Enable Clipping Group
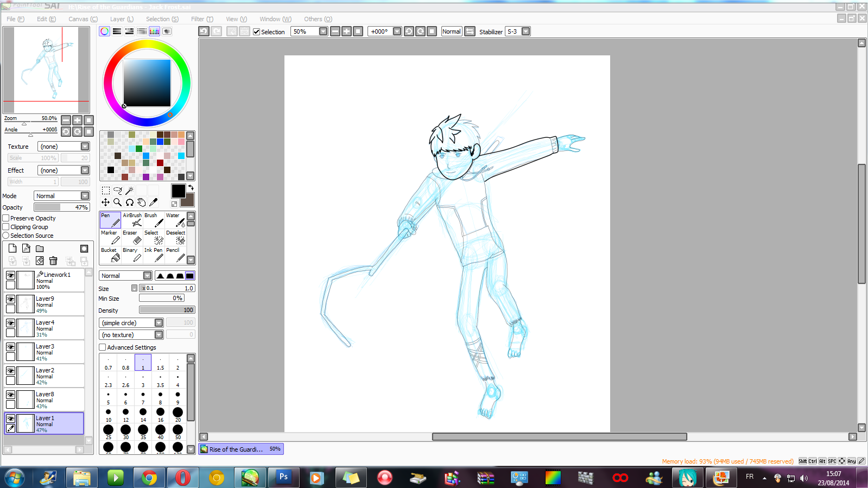 [6, 227]
